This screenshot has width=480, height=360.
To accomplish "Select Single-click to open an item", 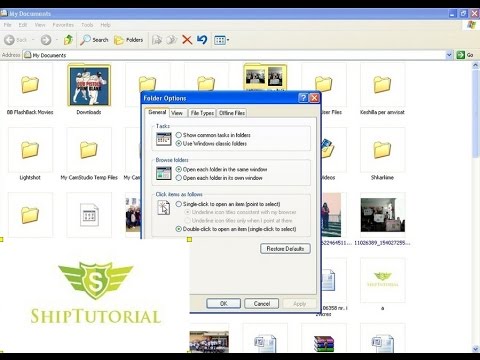I will (x=228, y=204).
